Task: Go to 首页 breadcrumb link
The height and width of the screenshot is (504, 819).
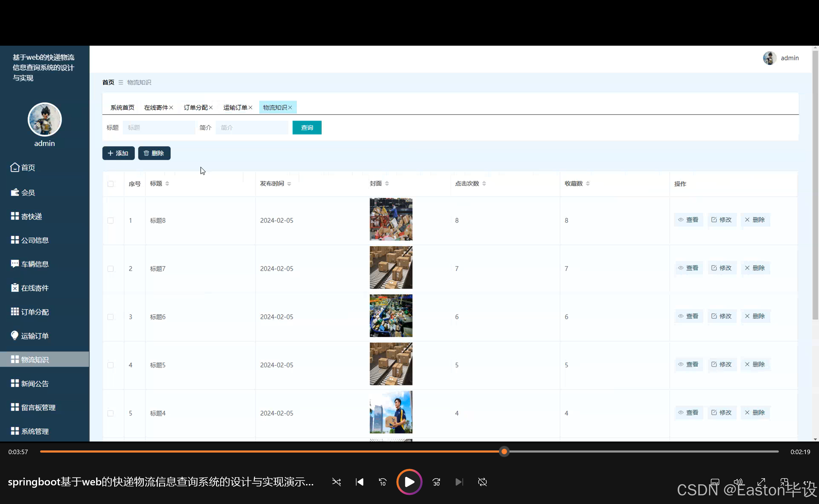Action: [x=108, y=82]
